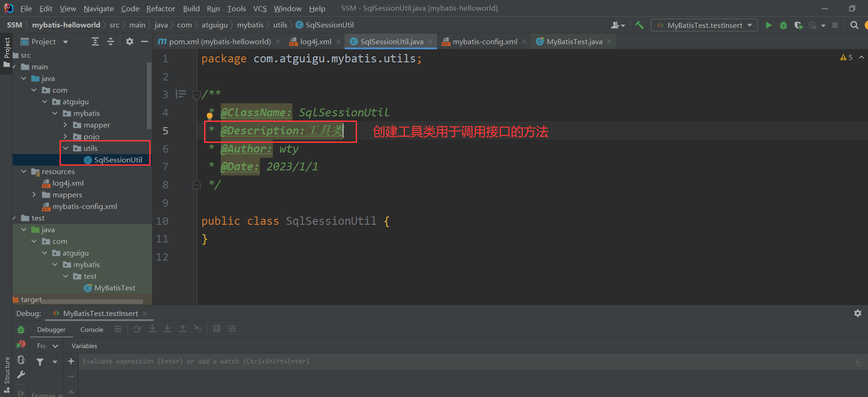Viewport: 868px width, 397px height.
Task: Click the filter frames funnel icon
Action: pos(40,362)
